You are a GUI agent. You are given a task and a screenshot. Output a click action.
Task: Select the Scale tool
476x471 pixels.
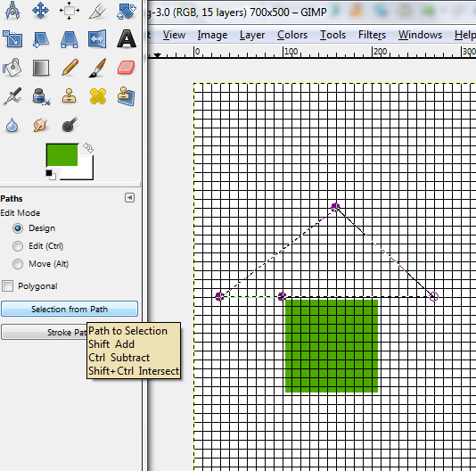(12, 39)
